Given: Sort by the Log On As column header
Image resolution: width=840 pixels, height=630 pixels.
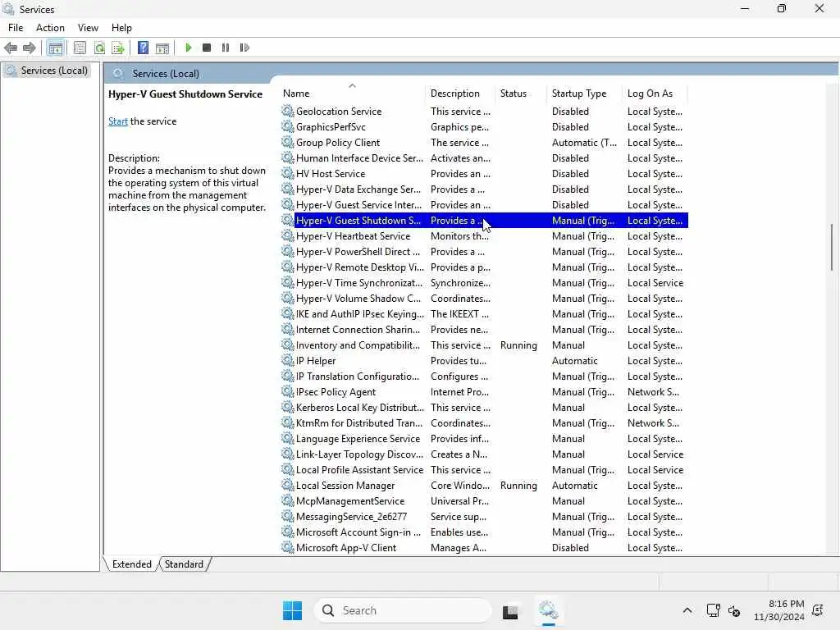Looking at the screenshot, I should click(655, 94).
